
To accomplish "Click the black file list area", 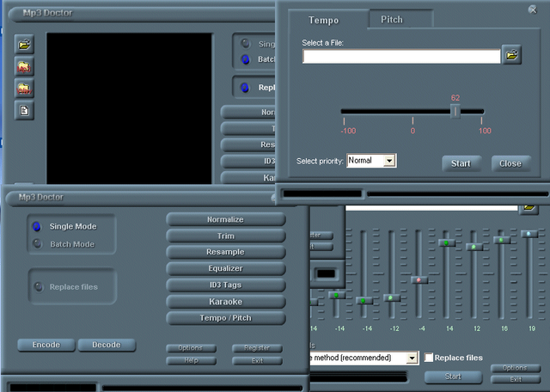I will coord(129,108).
